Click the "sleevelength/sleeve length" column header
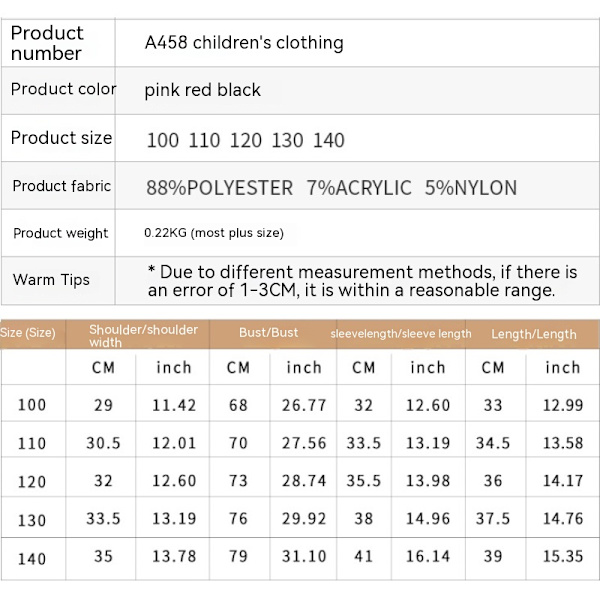Screen dimensions: 600x600 click(x=401, y=334)
